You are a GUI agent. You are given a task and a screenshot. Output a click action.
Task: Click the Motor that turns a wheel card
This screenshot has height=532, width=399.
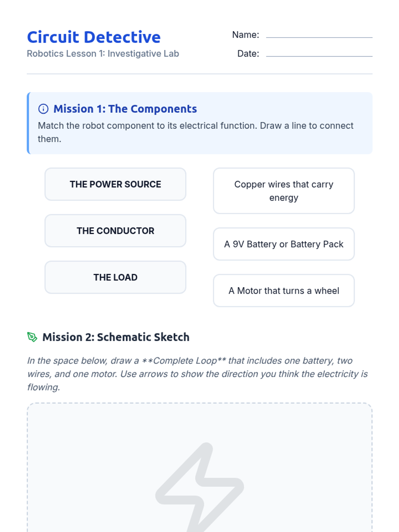pyautogui.click(x=284, y=291)
